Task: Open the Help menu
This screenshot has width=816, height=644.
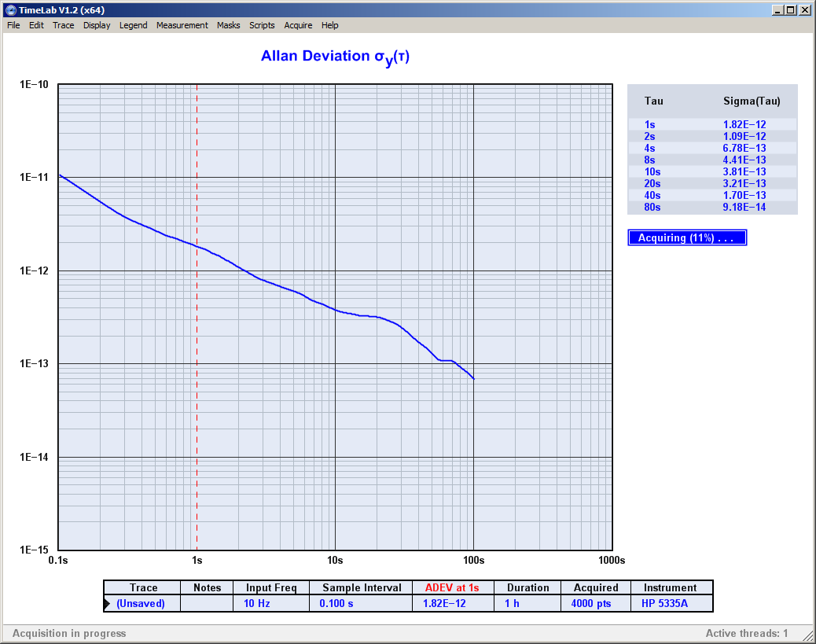Action: pyautogui.click(x=330, y=25)
